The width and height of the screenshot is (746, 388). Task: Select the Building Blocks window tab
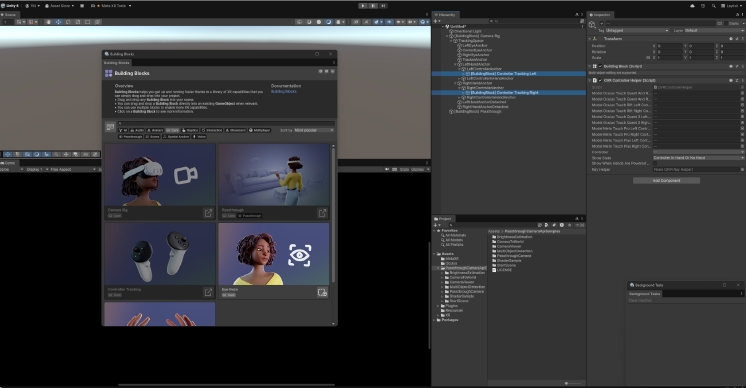coord(117,63)
